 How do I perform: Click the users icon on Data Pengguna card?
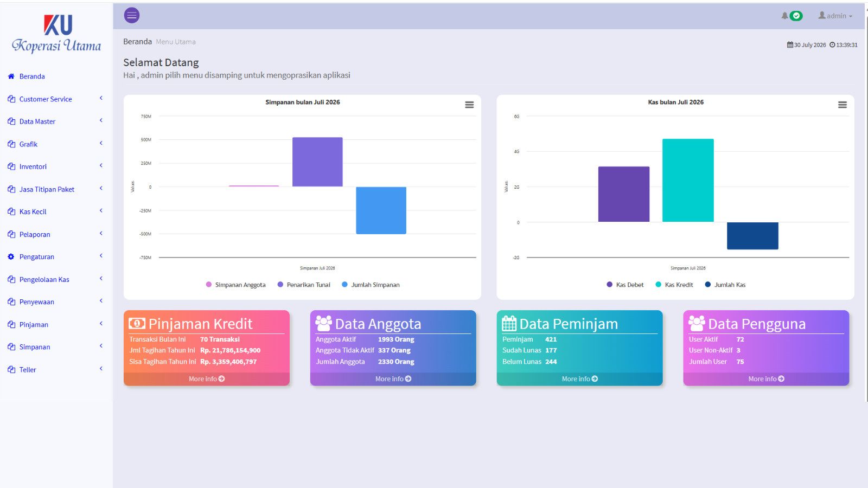pos(697,324)
